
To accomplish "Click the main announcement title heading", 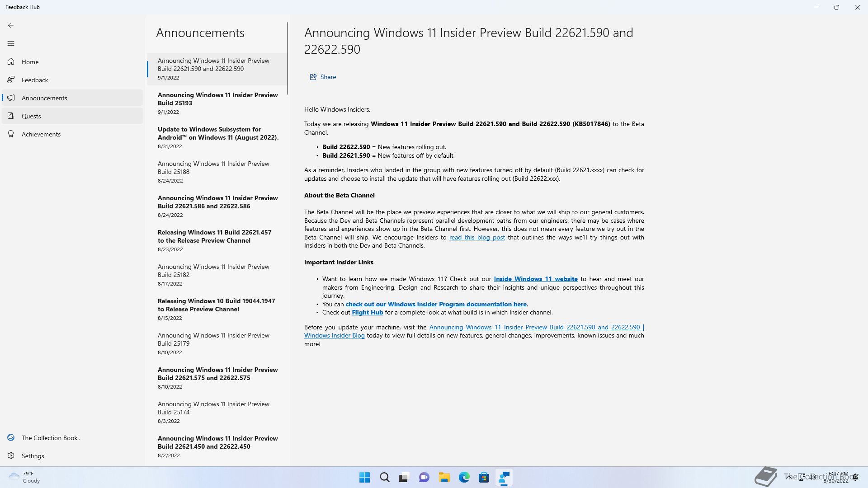I will (x=468, y=41).
